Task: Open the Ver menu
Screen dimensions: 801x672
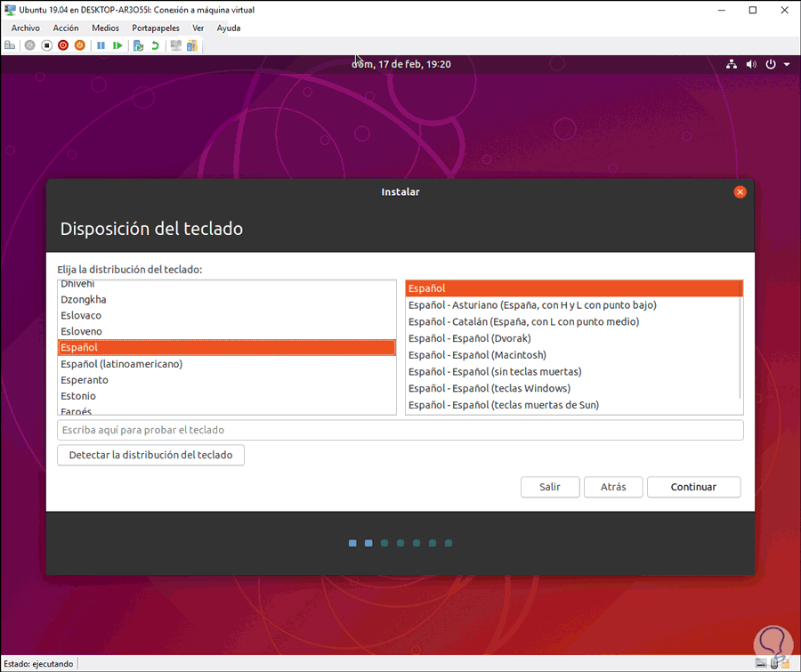Action: (x=198, y=28)
